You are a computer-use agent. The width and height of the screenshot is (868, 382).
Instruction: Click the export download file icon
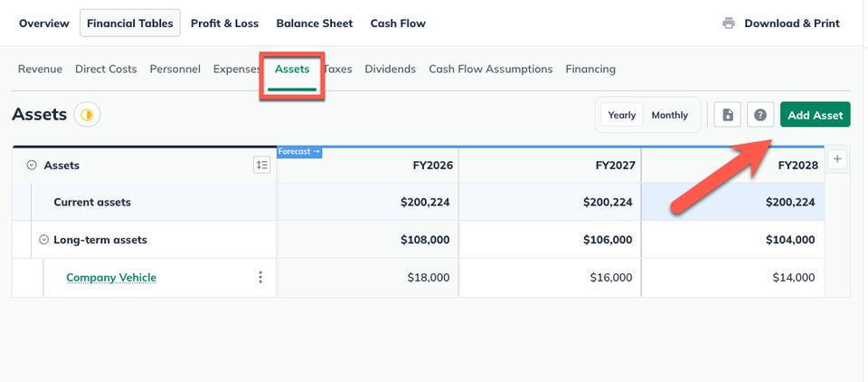click(727, 115)
